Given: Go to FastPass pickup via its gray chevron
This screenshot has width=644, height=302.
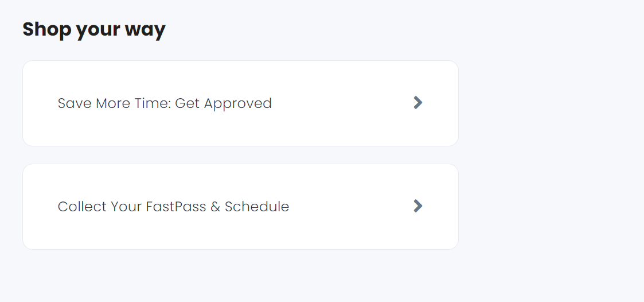Looking at the screenshot, I should pos(417,206).
